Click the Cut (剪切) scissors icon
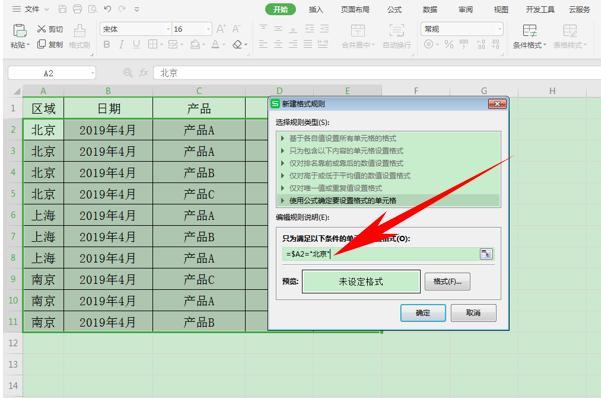This screenshot has height=398, width=601. pos(41,29)
